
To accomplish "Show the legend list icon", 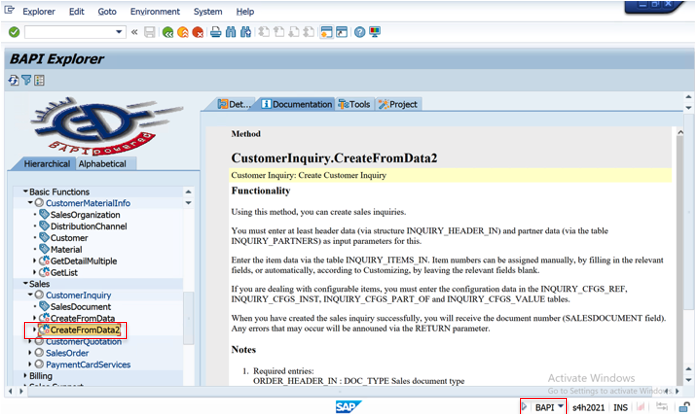I will click(39, 80).
